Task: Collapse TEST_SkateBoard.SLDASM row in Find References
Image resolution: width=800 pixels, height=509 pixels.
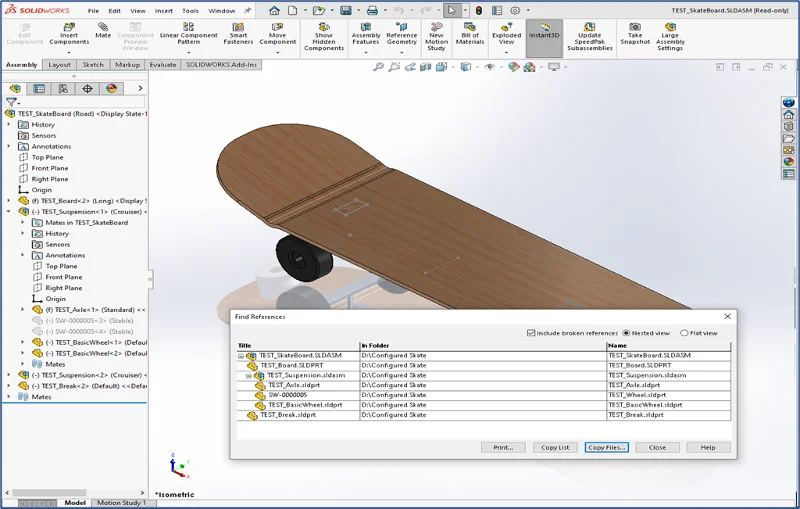Action: 241,356
